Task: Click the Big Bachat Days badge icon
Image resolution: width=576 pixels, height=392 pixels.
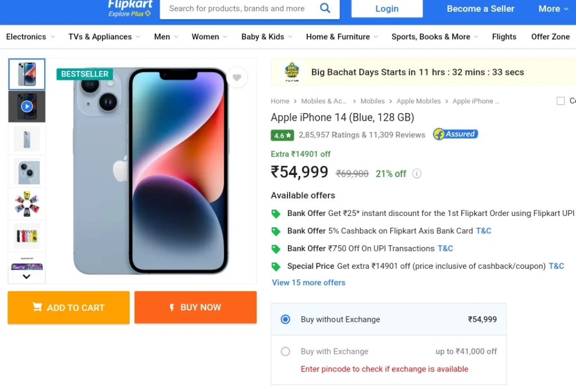Action: click(292, 72)
